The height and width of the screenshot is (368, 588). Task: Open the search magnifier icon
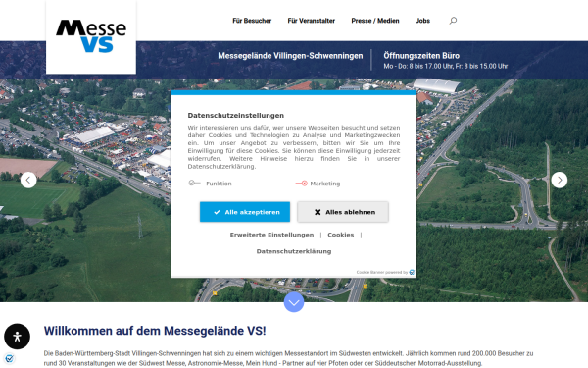453,21
